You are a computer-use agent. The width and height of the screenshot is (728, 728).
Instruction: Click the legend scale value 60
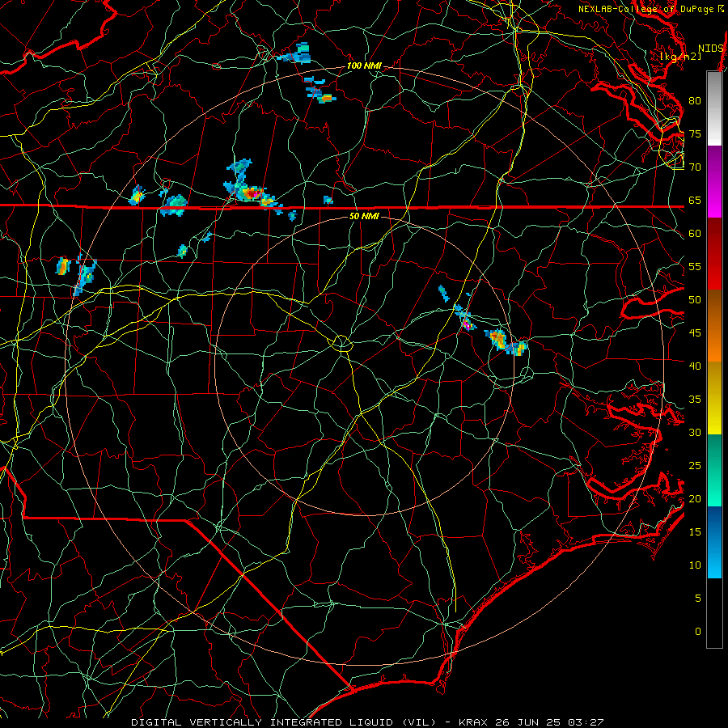point(695,234)
